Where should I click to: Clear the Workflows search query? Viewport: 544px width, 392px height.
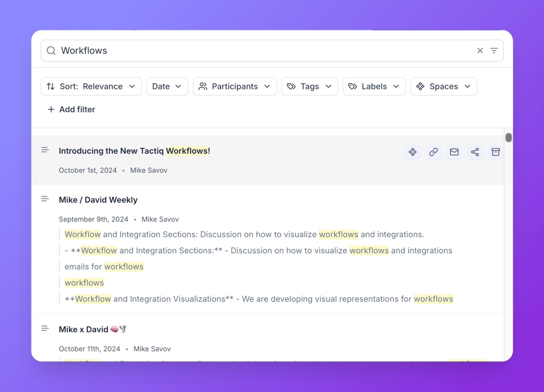480,51
